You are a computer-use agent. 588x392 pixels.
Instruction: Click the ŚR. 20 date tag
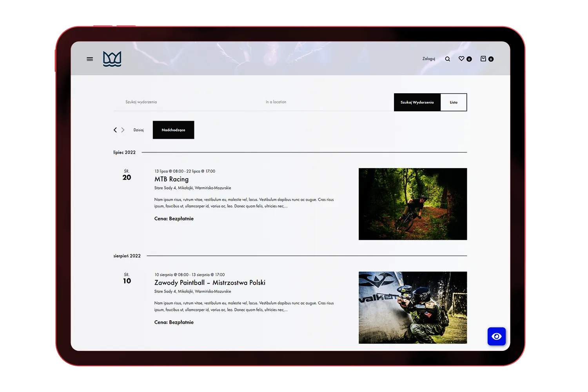coord(127,175)
